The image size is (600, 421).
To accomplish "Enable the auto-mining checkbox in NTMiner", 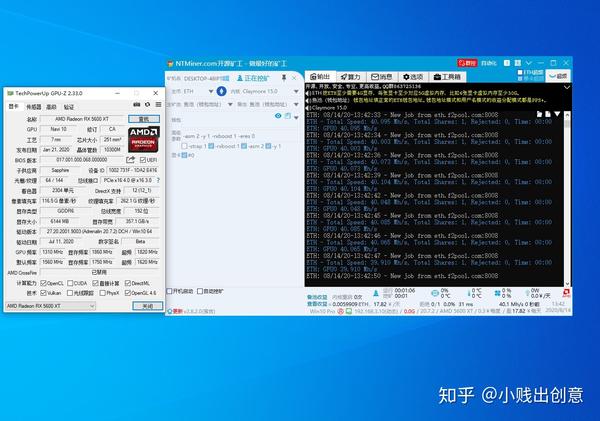I will pos(200,291).
